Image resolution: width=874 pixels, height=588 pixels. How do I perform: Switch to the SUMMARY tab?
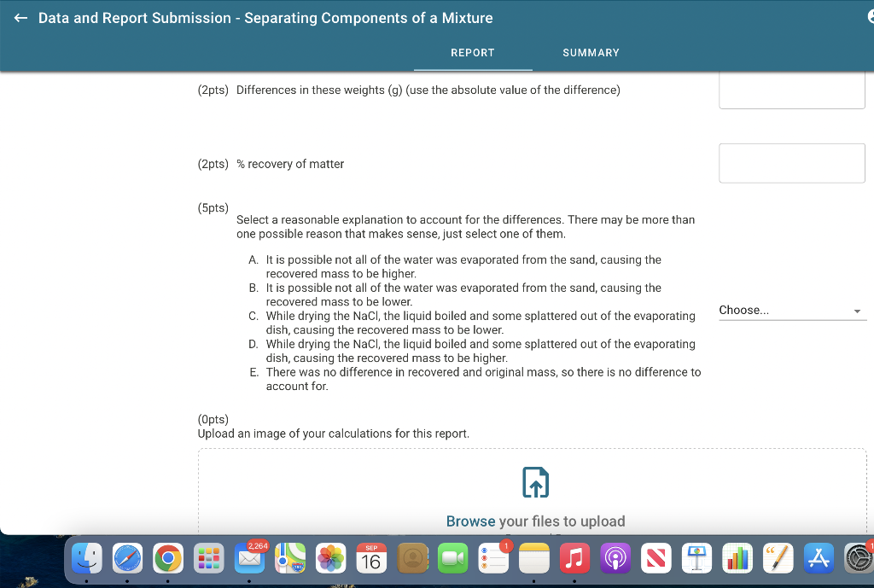(591, 52)
